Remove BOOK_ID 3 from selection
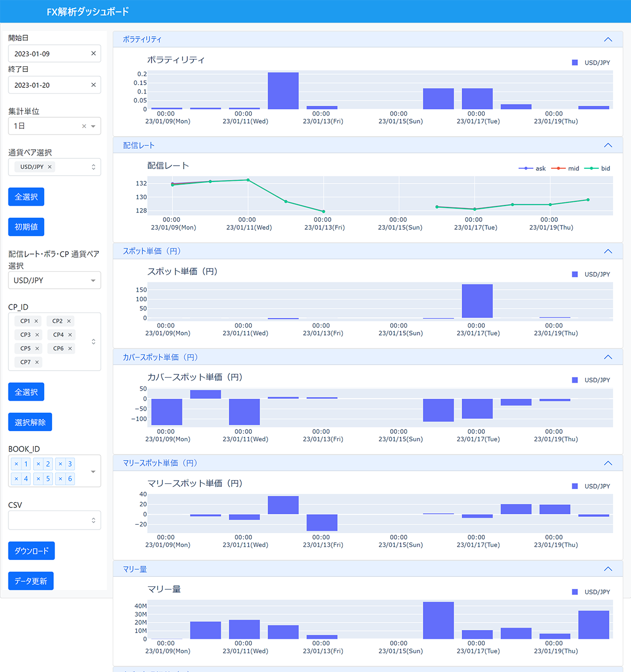The height and width of the screenshot is (672, 631). tap(60, 464)
